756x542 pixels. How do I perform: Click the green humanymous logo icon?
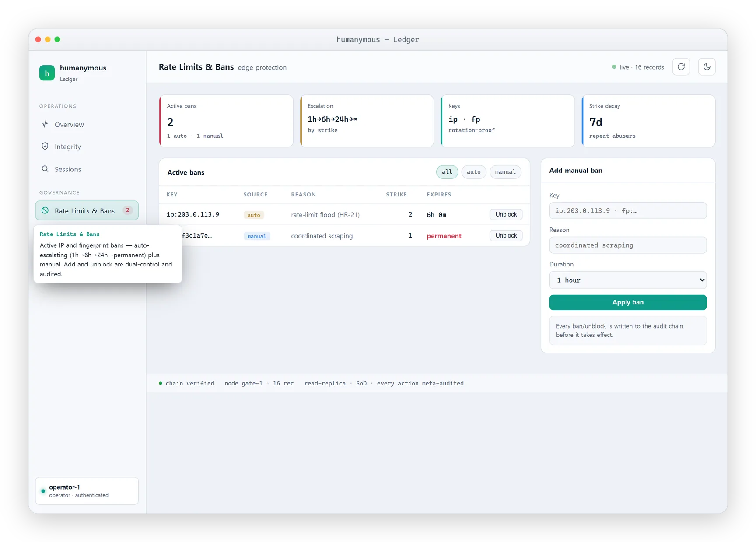click(47, 73)
